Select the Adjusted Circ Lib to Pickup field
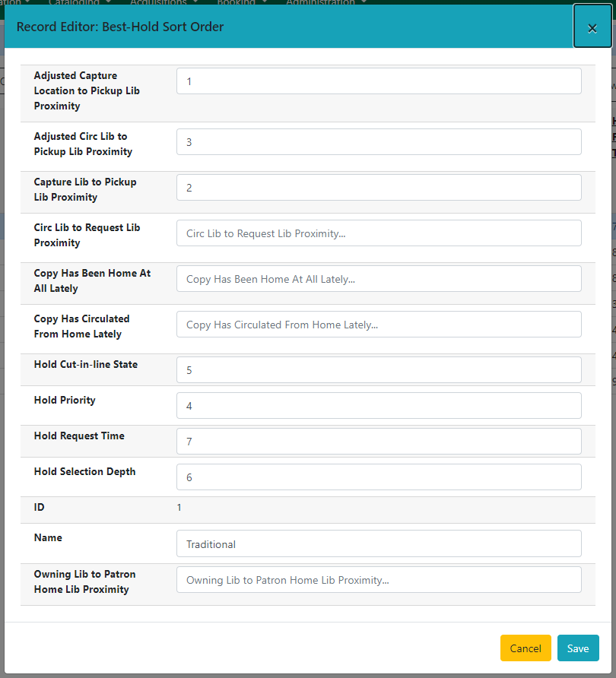The image size is (616, 678). click(378, 141)
